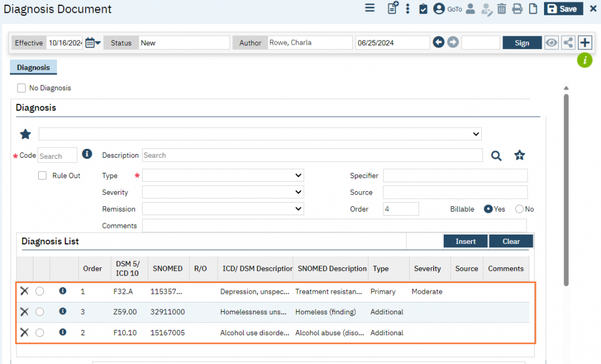Click the share icon next to Sign
This screenshot has width=601, height=364.
click(568, 43)
